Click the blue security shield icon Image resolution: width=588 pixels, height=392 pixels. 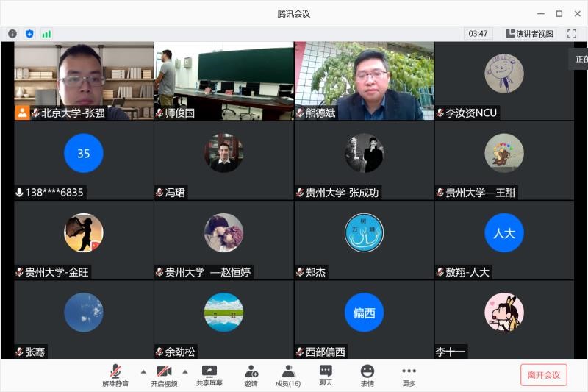tap(29, 34)
